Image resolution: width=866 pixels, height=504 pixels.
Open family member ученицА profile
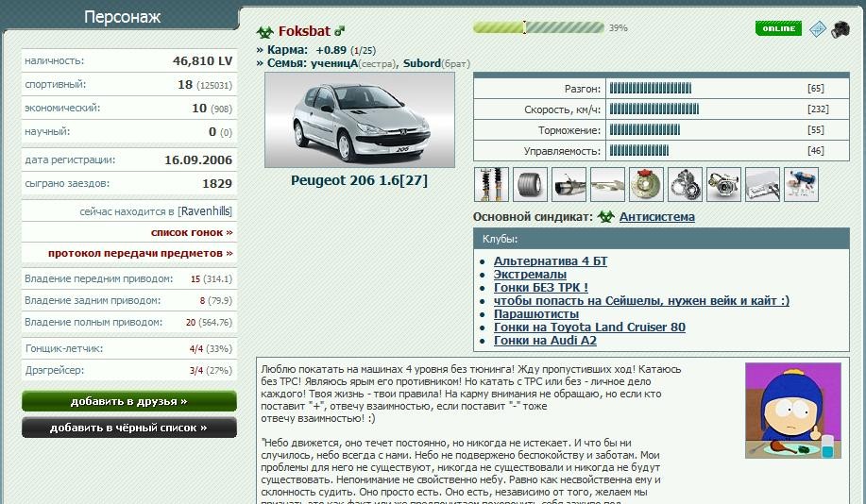(x=334, y=63)
